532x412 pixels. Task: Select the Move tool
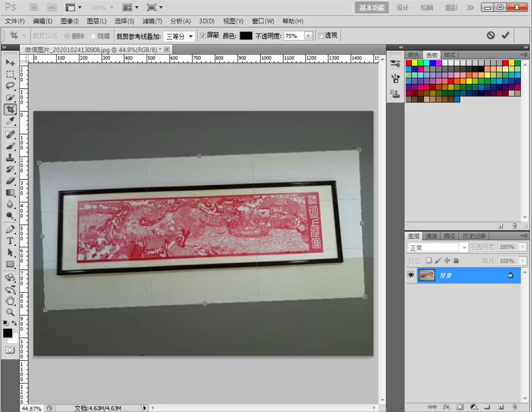(10, 62)
